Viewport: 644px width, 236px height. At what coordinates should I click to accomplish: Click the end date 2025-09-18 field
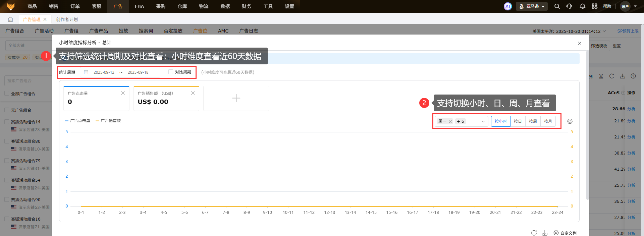click(x=138, y=72)
